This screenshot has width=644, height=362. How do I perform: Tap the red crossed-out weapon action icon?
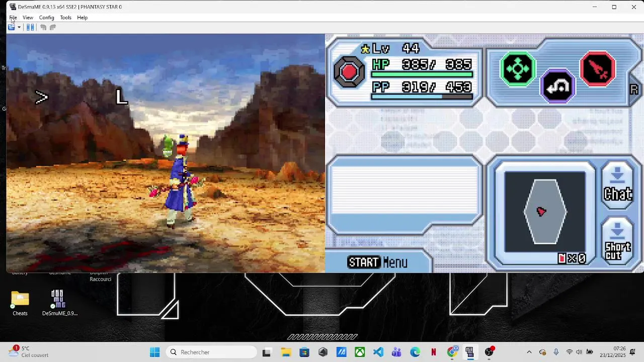[x=598, y=69]
